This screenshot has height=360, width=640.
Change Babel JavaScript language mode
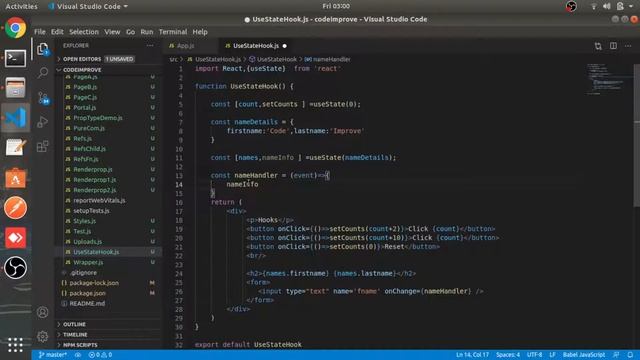pyautogui.click(x=584, y=355)
